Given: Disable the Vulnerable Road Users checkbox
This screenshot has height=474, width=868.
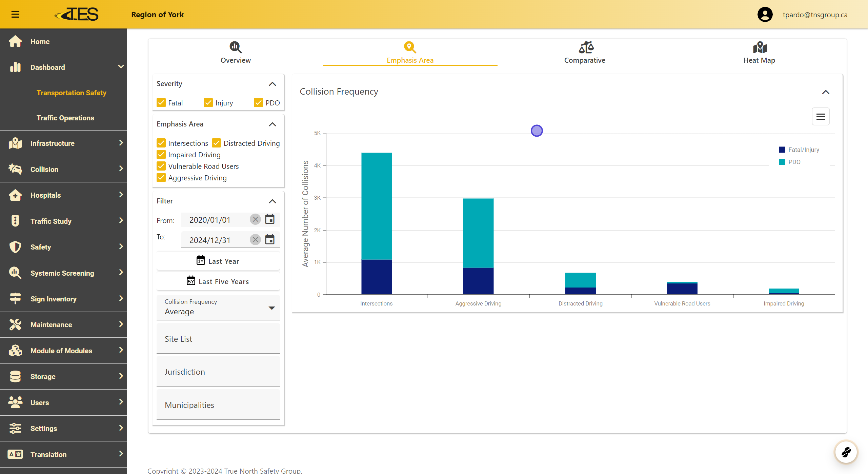Looking at the screenshot, I should (161, 166).
